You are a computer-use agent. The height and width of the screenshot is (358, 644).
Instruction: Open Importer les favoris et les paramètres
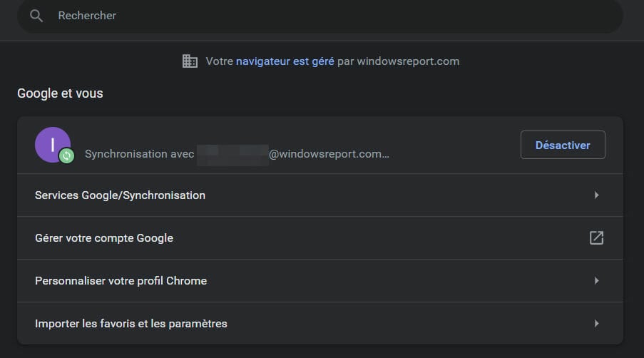320,324
